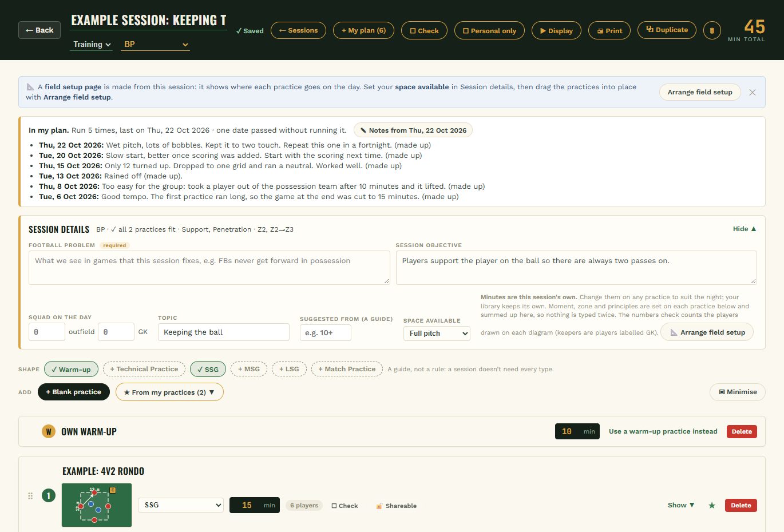Open the 4v2 Rondo diagram thumbnail
The image size is (784, 532).
(x=97, y=505)
